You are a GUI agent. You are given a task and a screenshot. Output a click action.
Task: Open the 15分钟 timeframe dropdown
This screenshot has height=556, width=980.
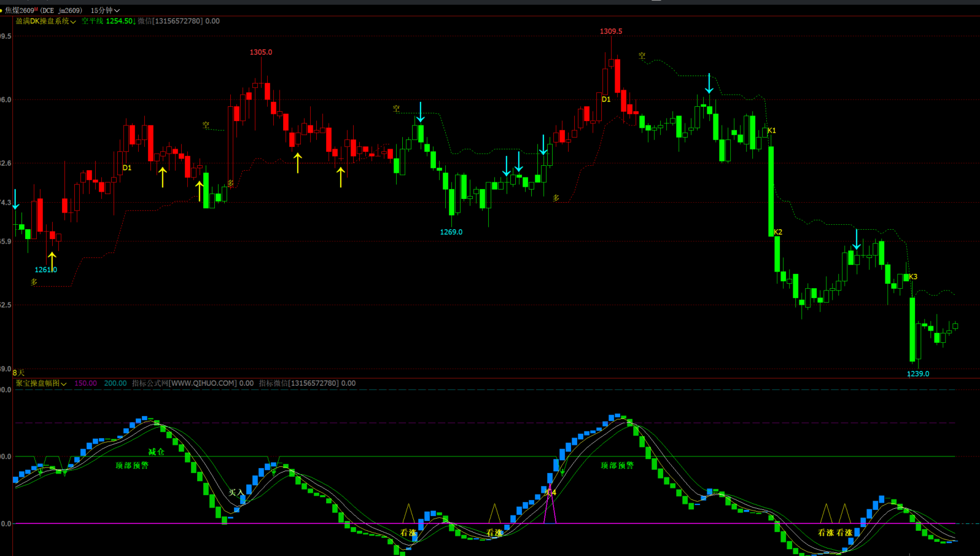(105, 10)
